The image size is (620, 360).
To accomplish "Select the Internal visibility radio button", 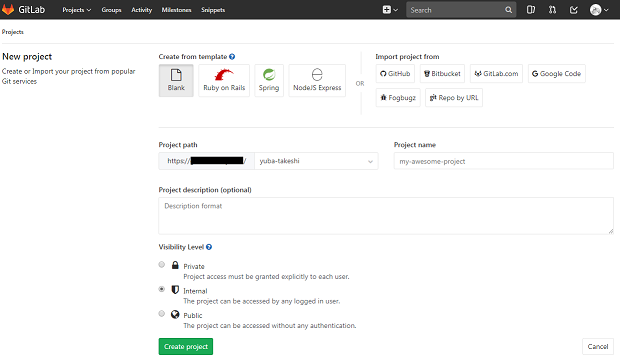I will (x=162, y=289).
